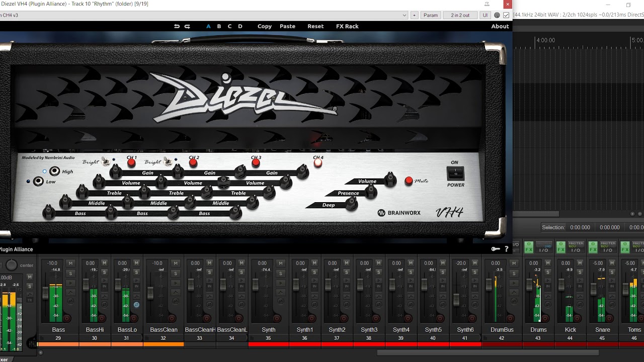The width and height of the screenshot is (644, 362).
Task: Toggle the amp Mute button
Action: 409,180
